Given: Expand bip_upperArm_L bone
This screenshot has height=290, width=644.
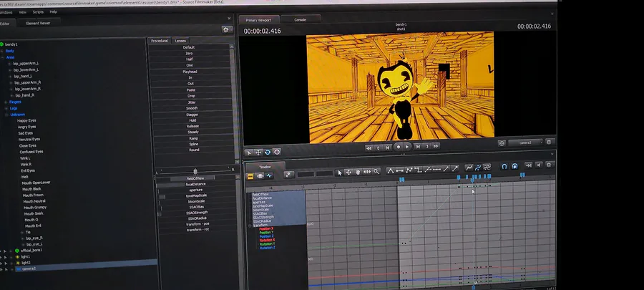Looking at the screenshot, I should [x=9, y=64].
